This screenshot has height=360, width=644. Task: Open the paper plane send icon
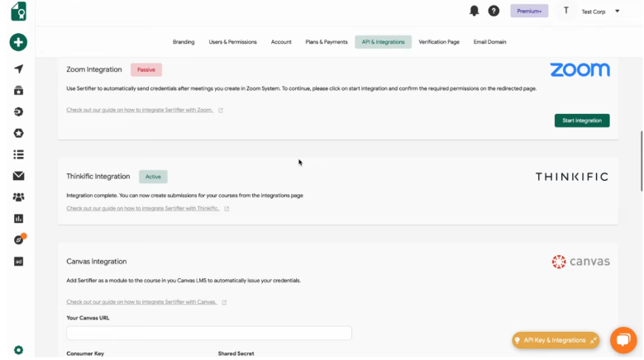coord(18,69)
